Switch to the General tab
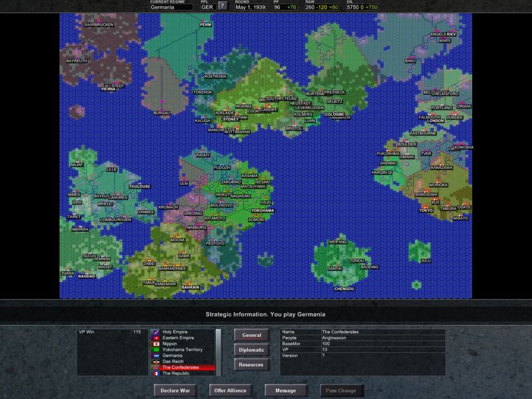This screenshot has width=532, height=399. point(251,335)
